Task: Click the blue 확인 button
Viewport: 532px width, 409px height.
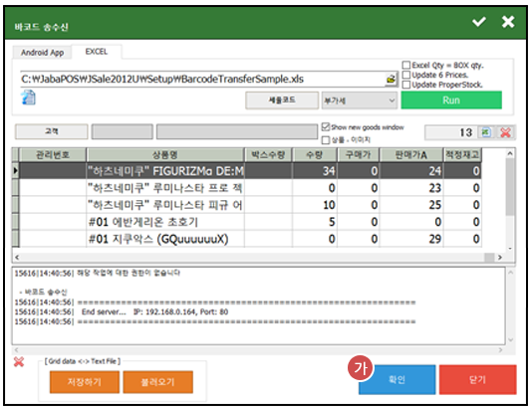Action: pyautogui.click(x=397, y=379)
